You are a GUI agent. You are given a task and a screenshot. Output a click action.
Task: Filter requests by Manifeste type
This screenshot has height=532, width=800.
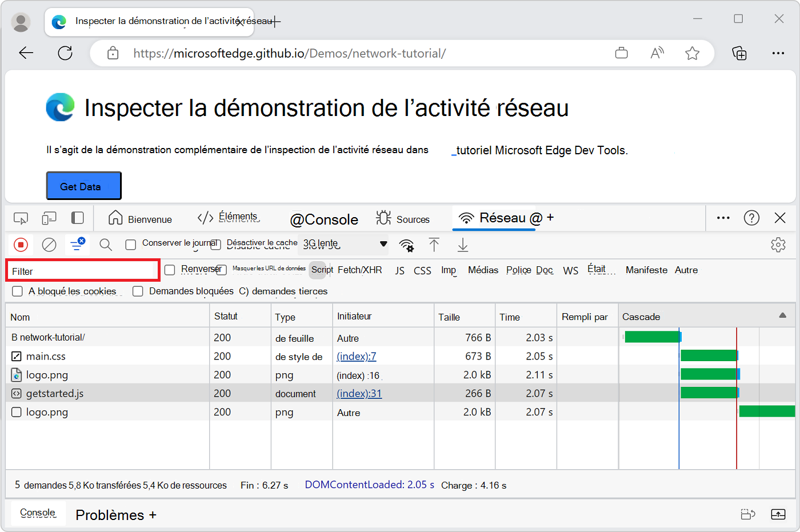click(646, 270)
